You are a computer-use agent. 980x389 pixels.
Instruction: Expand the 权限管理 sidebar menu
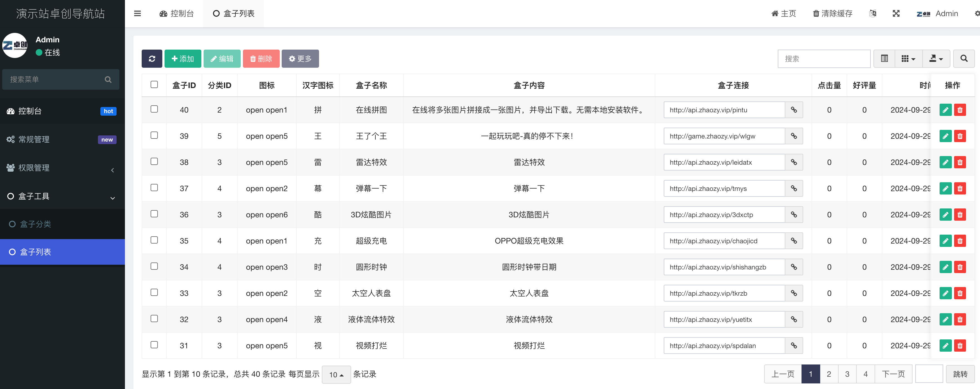point(62,168)
